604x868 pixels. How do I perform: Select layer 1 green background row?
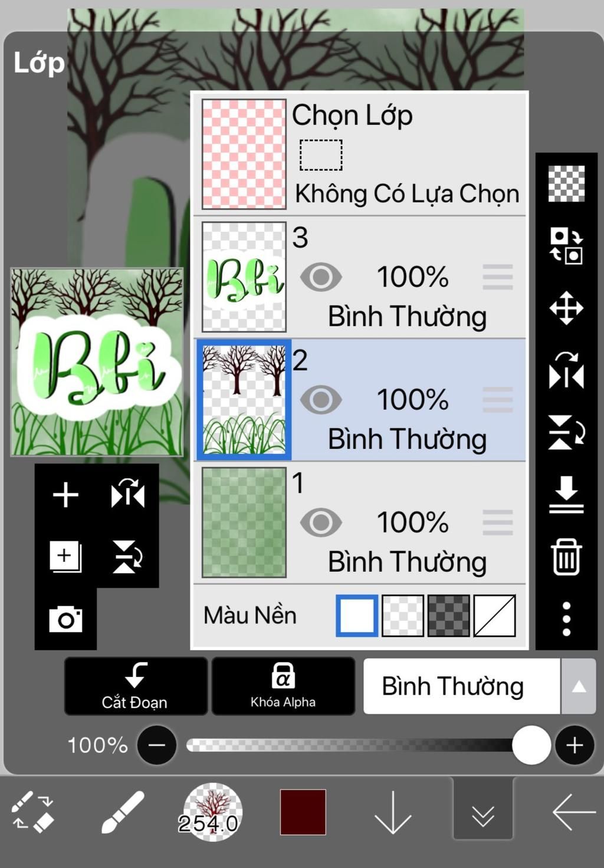click(x=360, y=522)
